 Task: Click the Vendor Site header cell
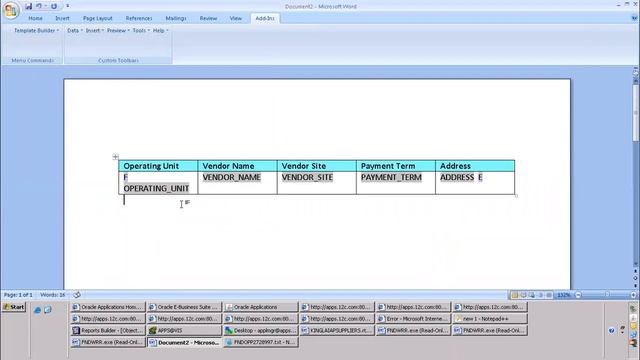[317, 166]
